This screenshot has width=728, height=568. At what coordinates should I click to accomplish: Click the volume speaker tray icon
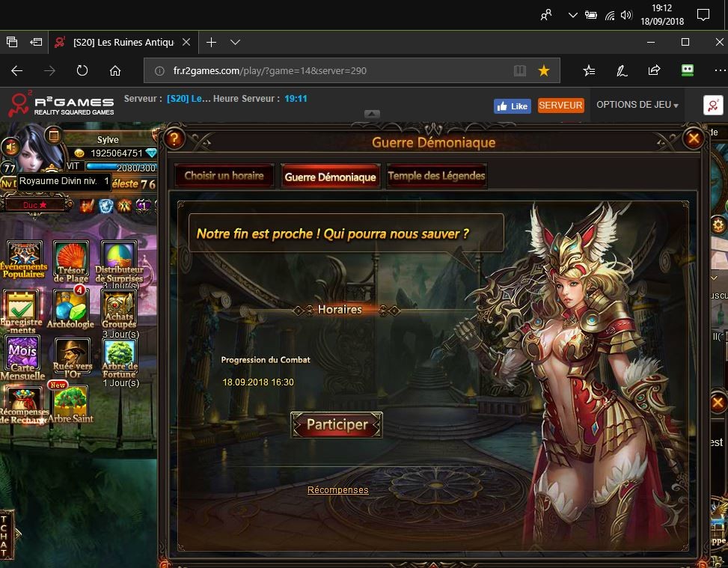click(626, 15)
